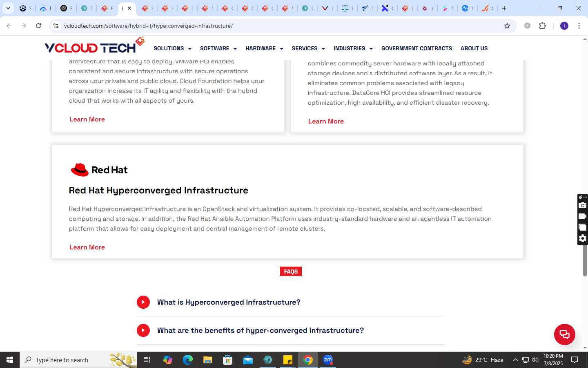
Task: Open the gallery icon on floating toolbar
Action: (583, 227)
